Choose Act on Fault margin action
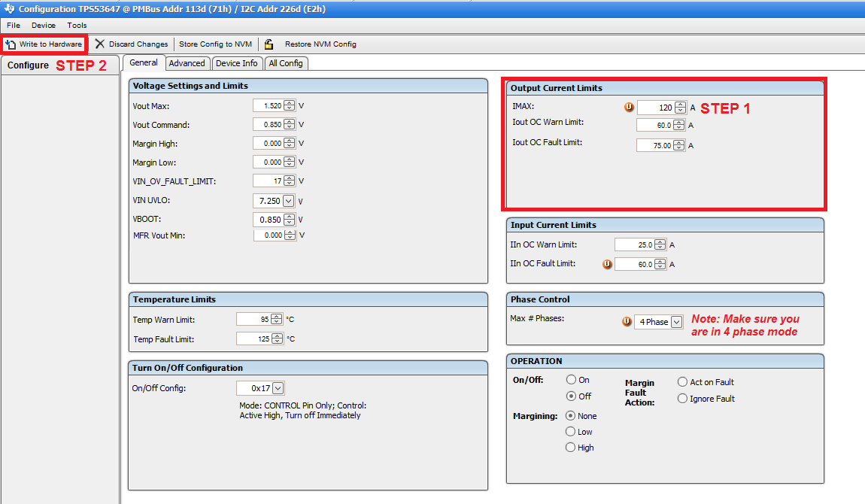865x504 pixels. 682,382
